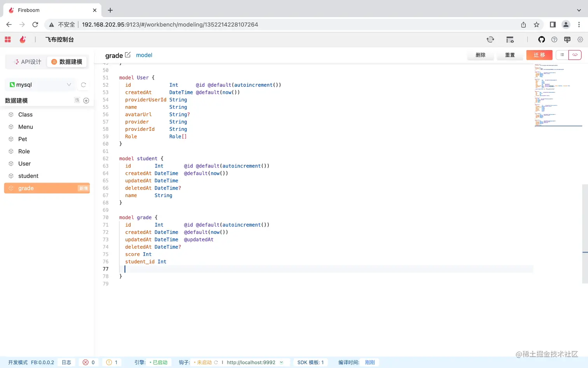This screenshot has height=368, width=588.
Task: Switch to list view mode
Action: point(562,55)
